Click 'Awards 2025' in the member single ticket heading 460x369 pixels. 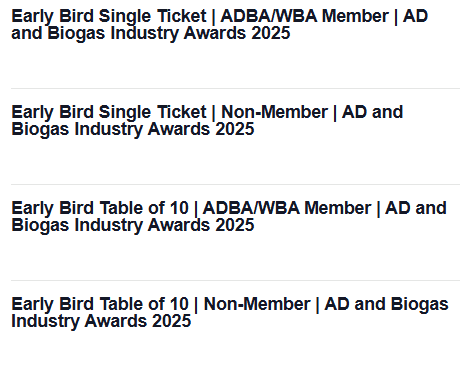pyautogui.click(x=237, y=33)
